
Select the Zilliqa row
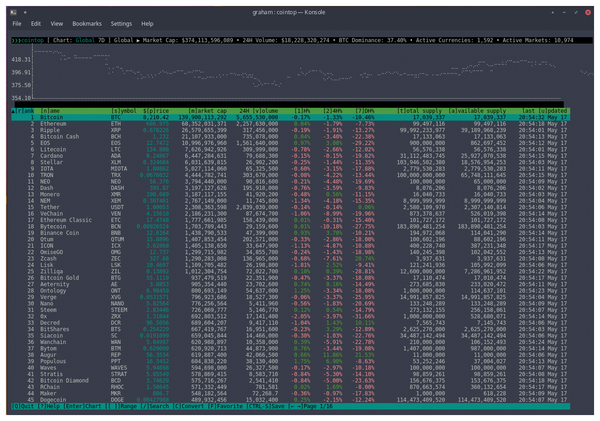(x=291, y=271)
